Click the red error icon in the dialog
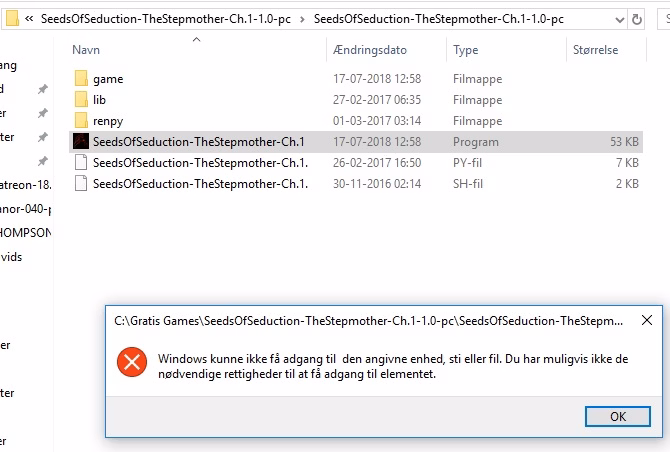670x452 pixels. [x=132, y=362]
